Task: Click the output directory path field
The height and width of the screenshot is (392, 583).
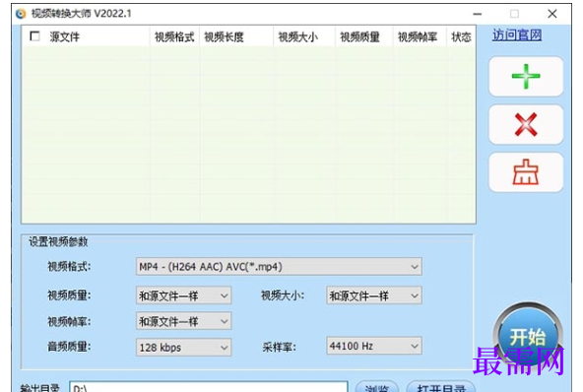Action: click(209, 387)
